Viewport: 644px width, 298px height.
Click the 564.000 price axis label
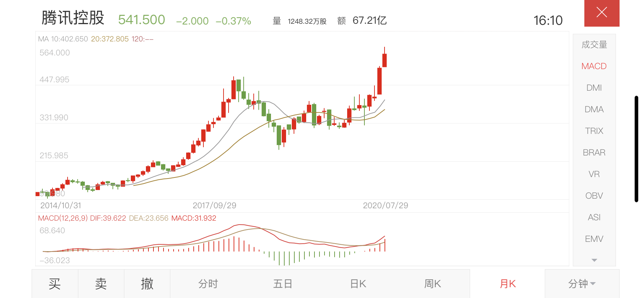tap(55, 53)
